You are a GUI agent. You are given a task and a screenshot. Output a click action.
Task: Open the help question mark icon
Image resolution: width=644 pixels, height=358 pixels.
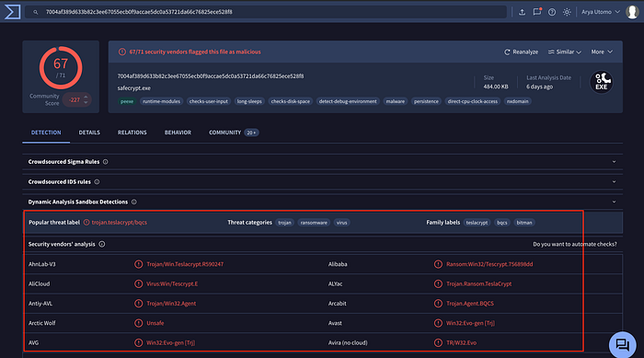click(x=552, y=12)
